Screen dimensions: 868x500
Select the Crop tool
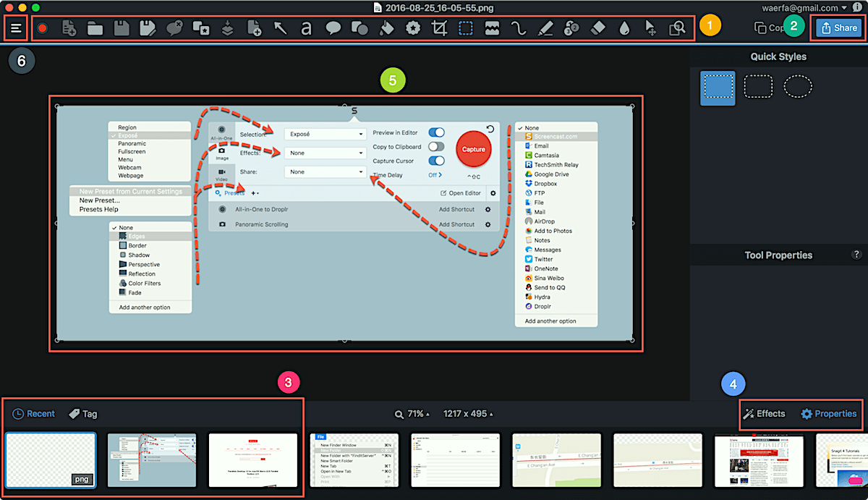click(439, 29)
